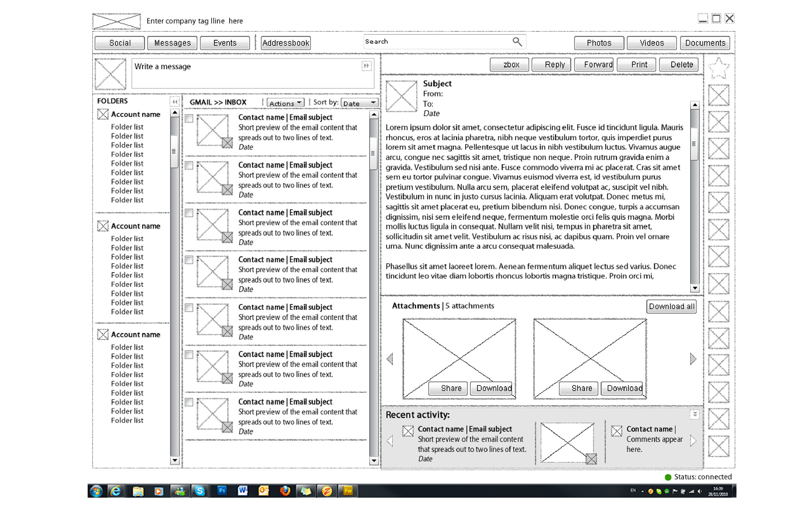This screenshot has width=812, height=508.
Task: Open the Messages tab
Action: click(x=173, y=43)
